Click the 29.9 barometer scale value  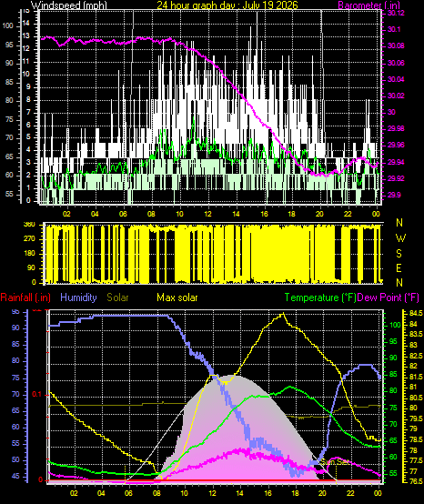coord(394,195)
